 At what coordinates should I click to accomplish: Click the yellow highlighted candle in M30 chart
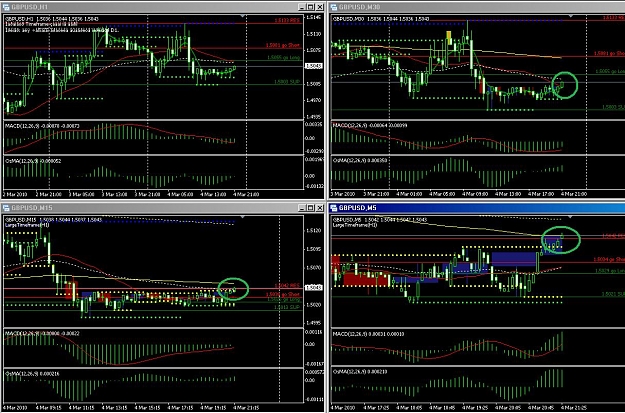point(448,38)
